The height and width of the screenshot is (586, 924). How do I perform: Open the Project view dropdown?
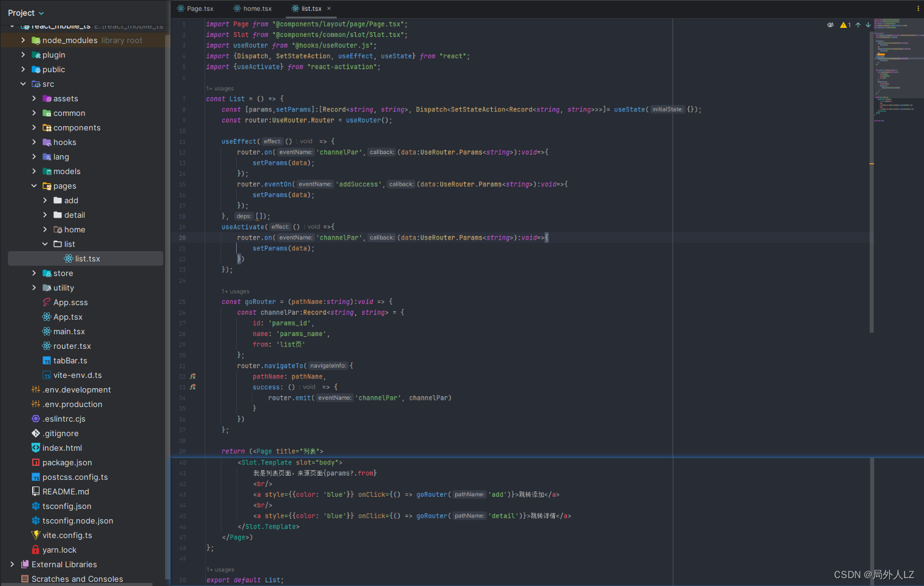point(25,13)
